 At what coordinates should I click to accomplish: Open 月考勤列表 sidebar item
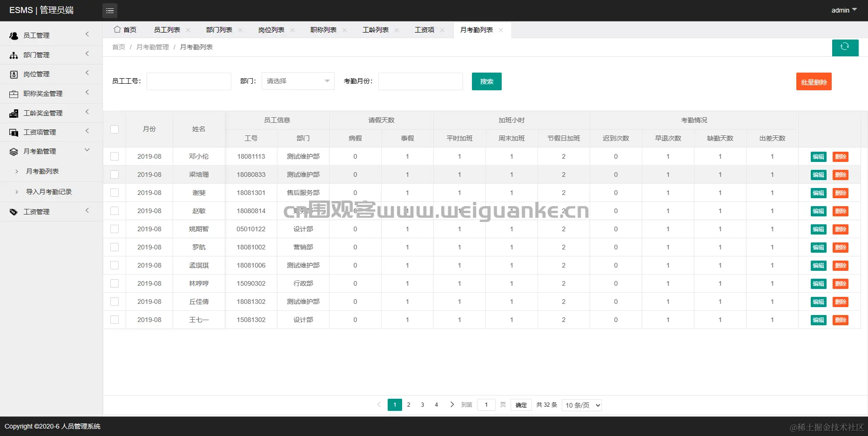pos(42,171)
